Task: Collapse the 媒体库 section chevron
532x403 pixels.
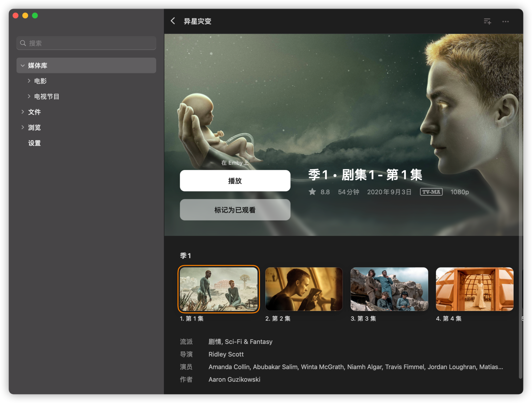Action: [23, 65]
